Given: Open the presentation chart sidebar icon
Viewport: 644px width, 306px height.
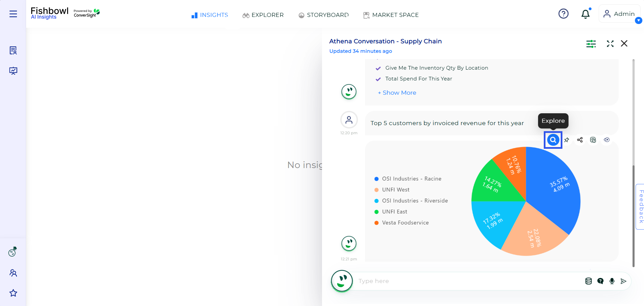Looking at the screenshot, I should tap(13, 71).
